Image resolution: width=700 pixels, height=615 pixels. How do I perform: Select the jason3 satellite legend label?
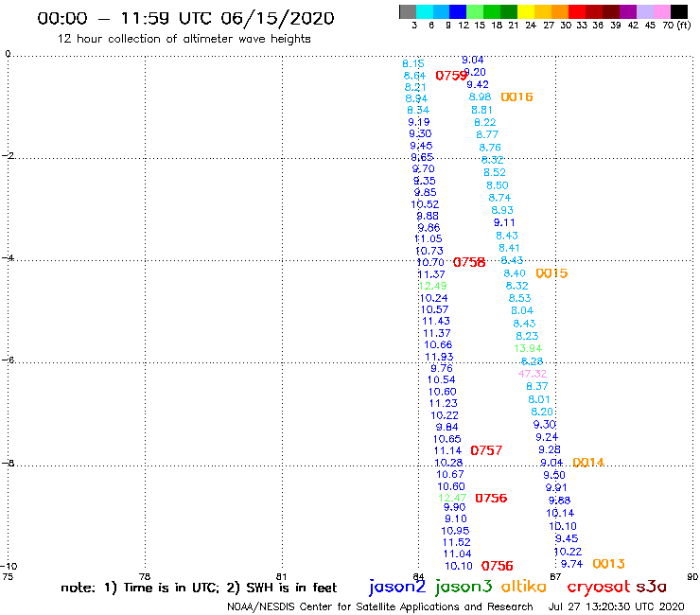pyautogui.click(x=464, y=587)
